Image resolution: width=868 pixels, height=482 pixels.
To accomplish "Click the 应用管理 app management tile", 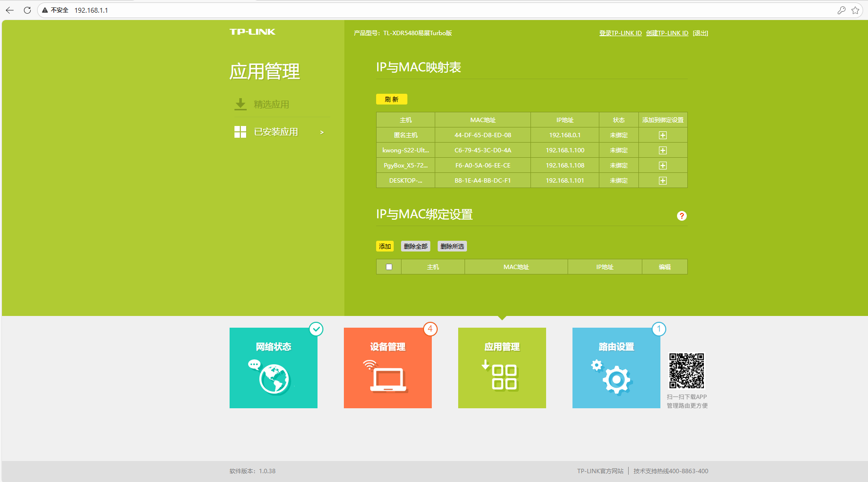I will [502, 368].
